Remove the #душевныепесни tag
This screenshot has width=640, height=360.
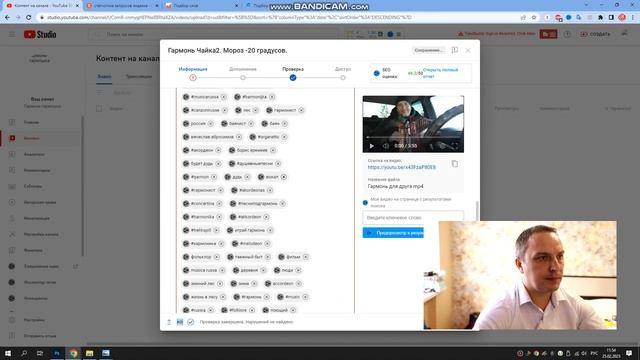(x=278, y=163)
